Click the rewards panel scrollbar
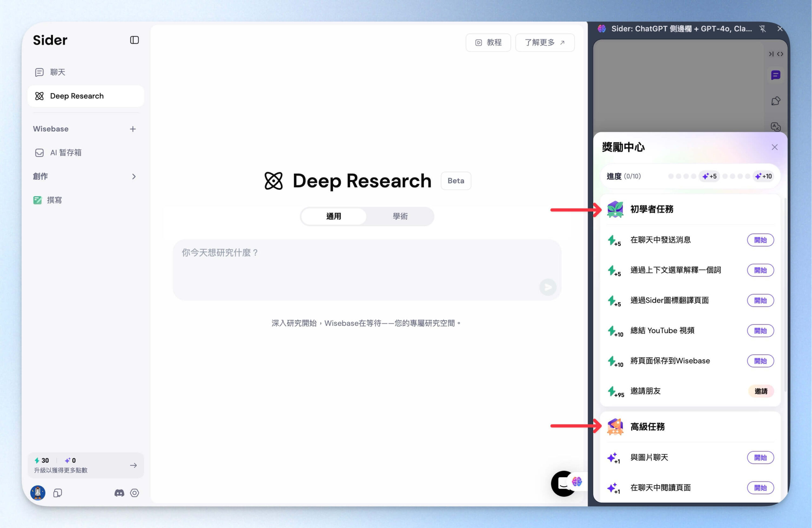Viewport: 812px width, 528px height. click(x=785, y=294)
